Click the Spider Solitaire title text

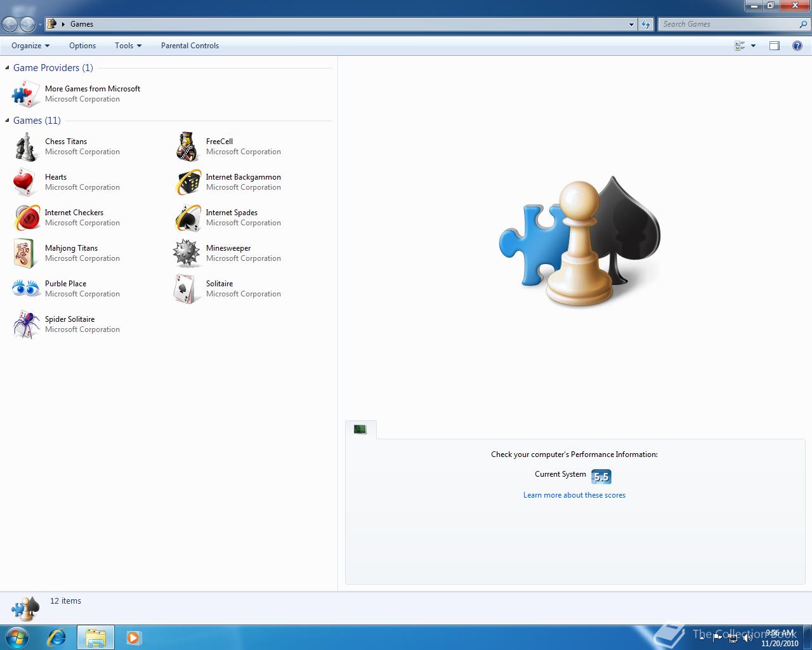pos(70,319)
